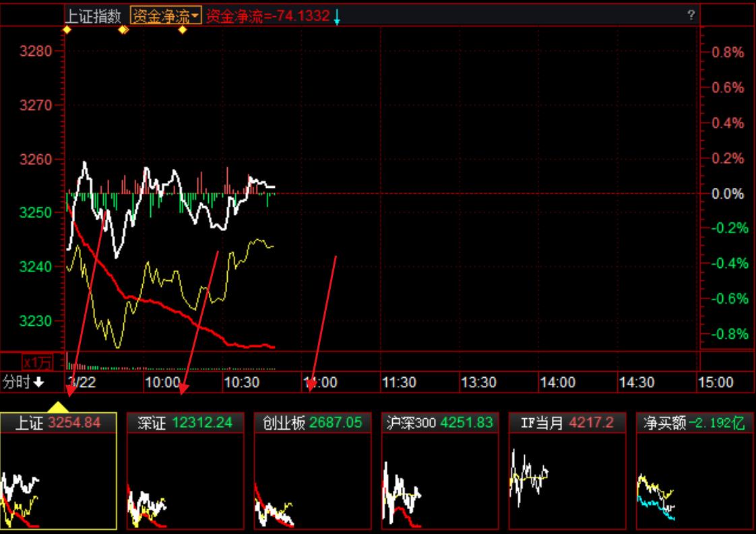Click the 资金净流=-74.1332 value readout
Image resolution: width=756 pixels, height=534 pixels.
coord(267,16)
